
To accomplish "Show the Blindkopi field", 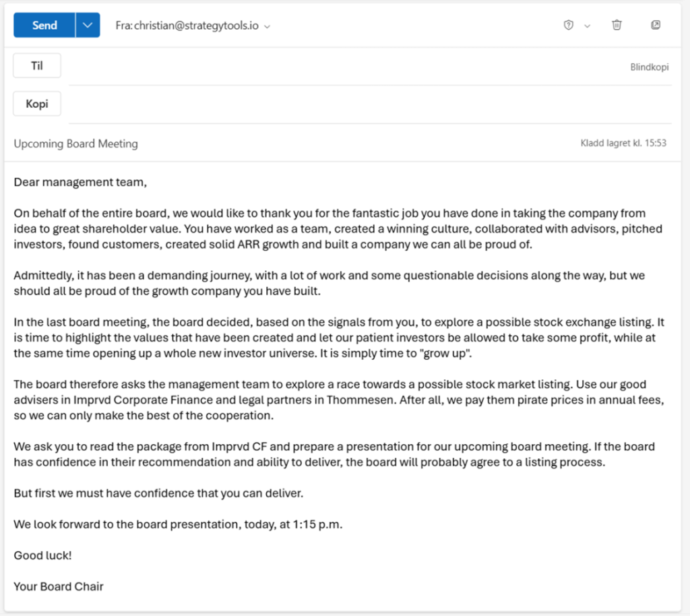I will click(649, 67).
